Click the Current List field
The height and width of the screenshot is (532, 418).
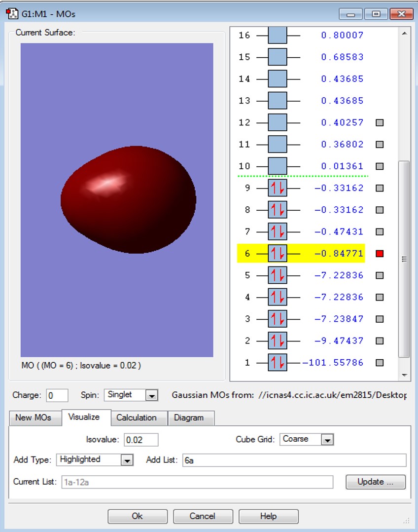tap(197, 482)
